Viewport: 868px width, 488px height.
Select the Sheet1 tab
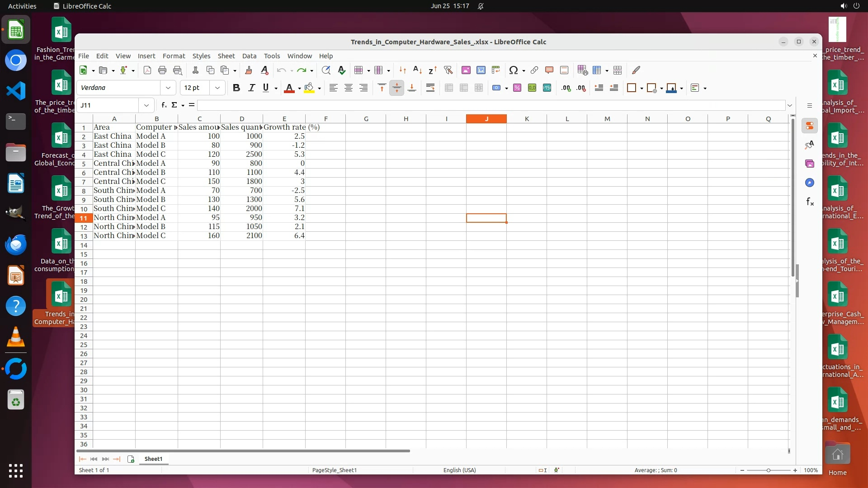point(153,459)
